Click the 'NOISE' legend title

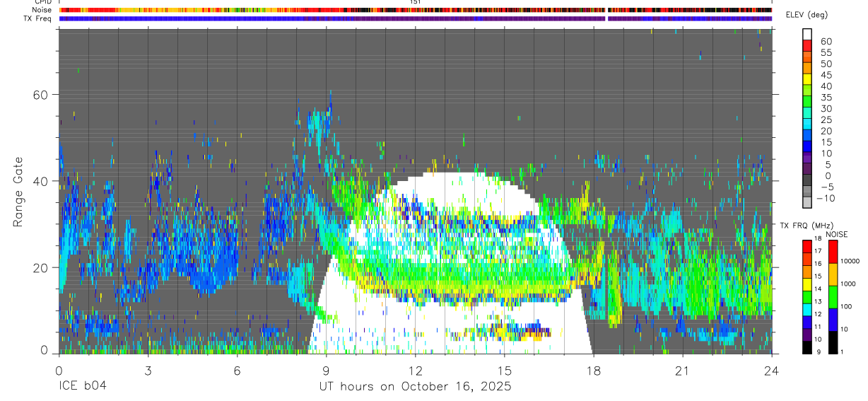(x=836, y=234)
